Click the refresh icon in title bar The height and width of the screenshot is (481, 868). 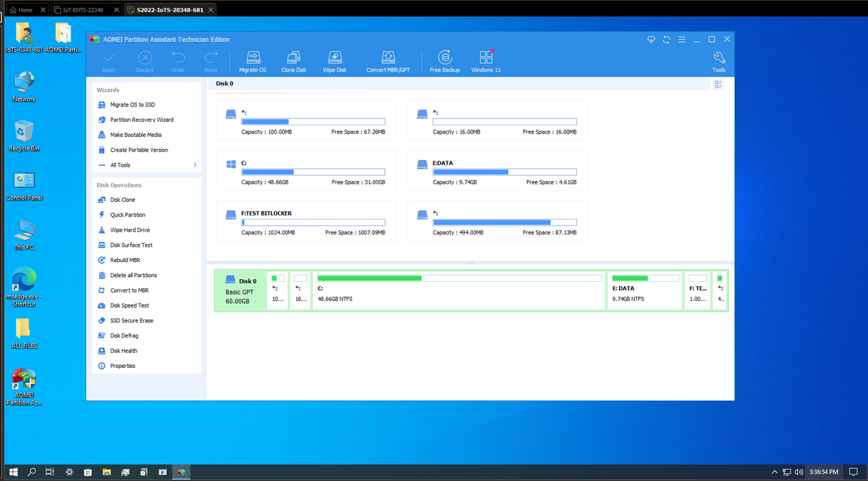point(667,39)
